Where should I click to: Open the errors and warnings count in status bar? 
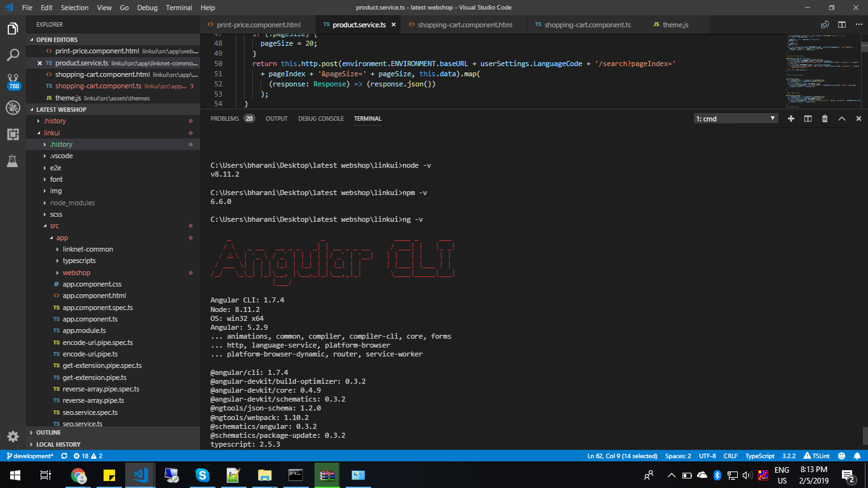(x=88, y=456)
